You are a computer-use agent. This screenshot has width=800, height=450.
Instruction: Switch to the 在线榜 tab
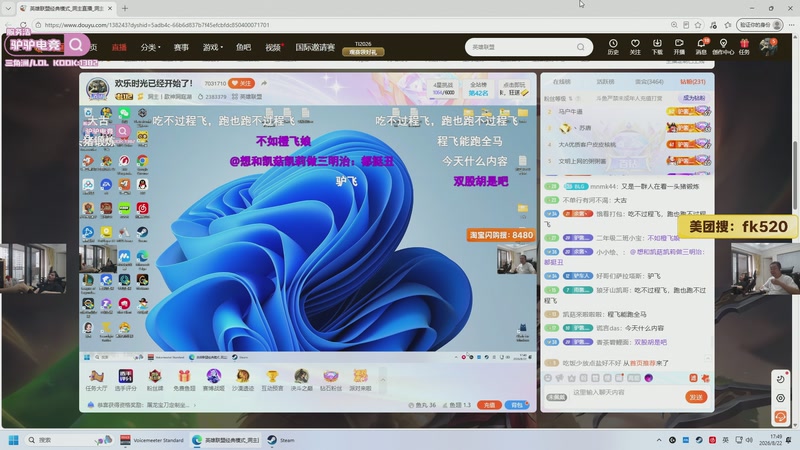pyautogui.click(x=562, y=82)
